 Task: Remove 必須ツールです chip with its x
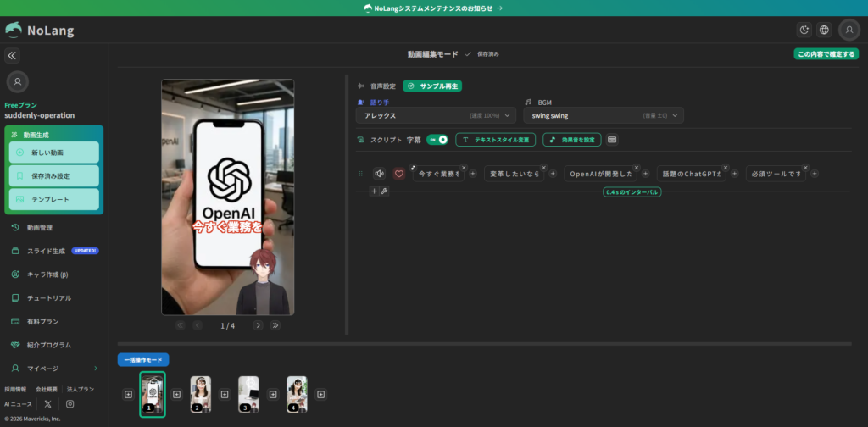[805, 168]
